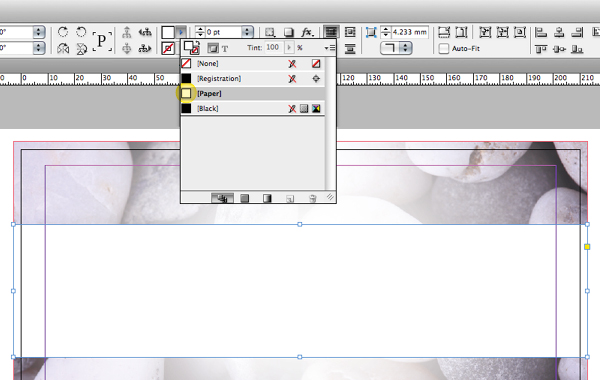Delete the selected swatch

pos(312,198)
